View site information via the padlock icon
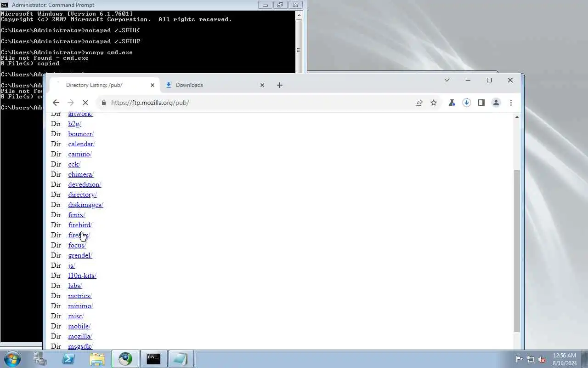This screenshot has height=368, width=588. (x=103, y=103)
